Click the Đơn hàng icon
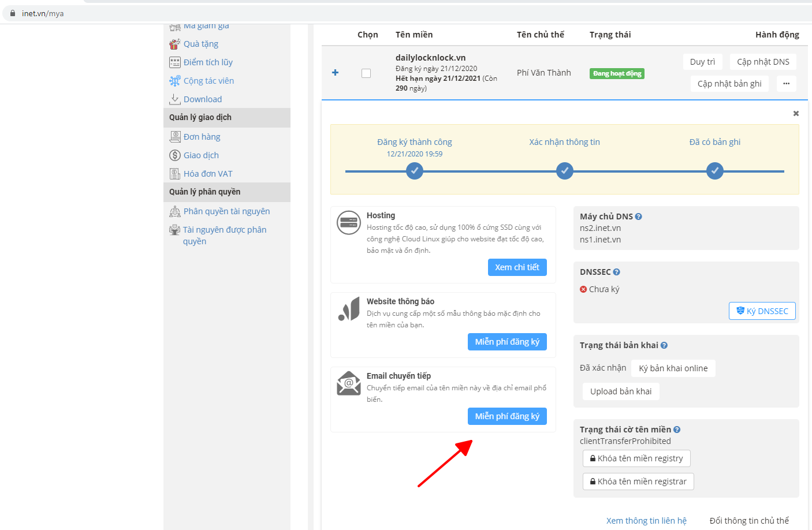 (175, 137)
